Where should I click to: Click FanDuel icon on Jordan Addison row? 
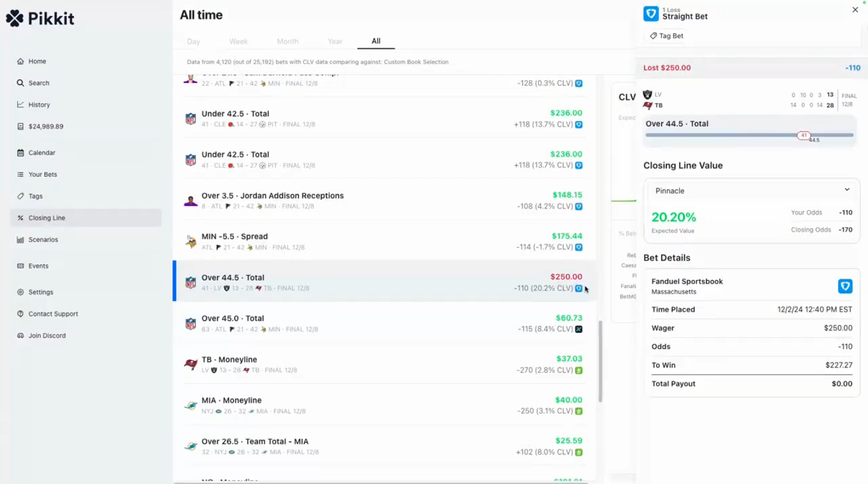[x=579, y=206]
